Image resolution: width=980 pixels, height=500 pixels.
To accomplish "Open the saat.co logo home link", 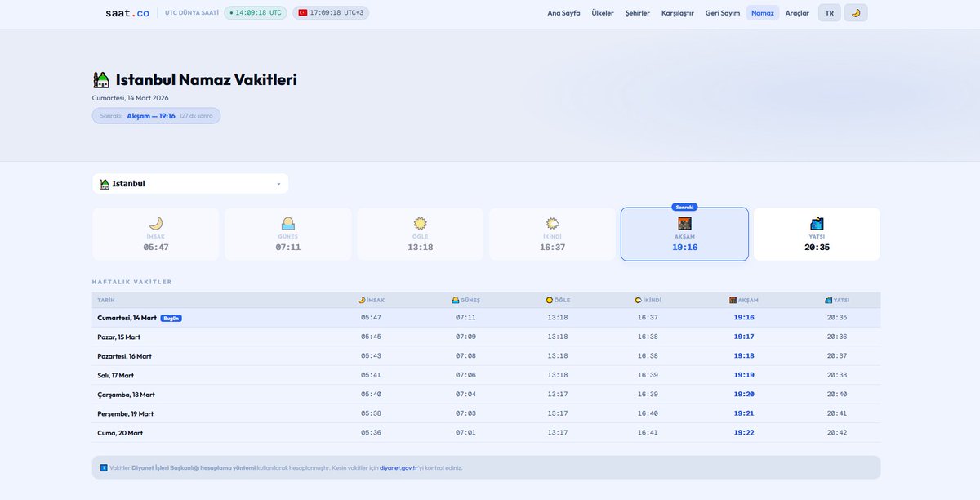I will coord(127,13).
